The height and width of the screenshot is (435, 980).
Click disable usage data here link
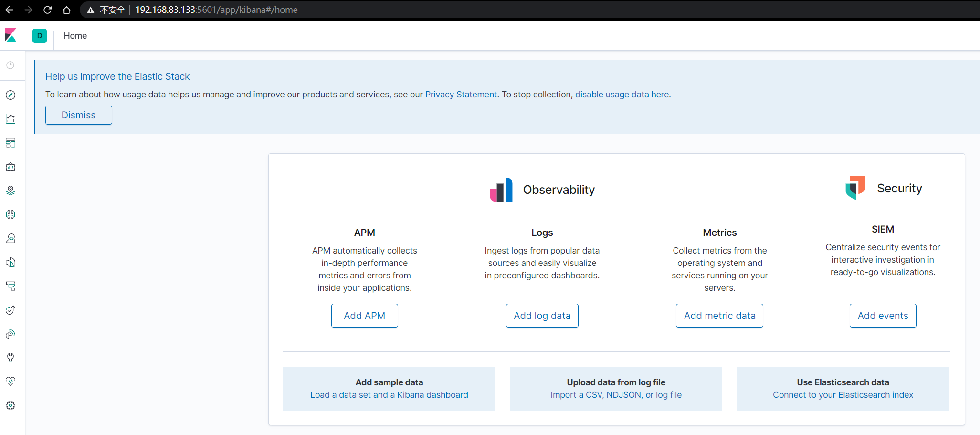click(x=622, y=95)
